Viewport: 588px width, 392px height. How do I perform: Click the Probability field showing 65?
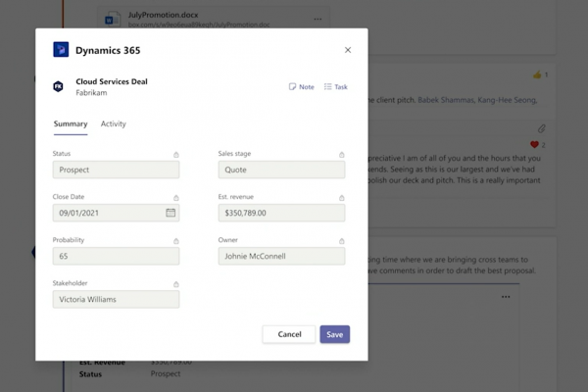[x=116, y=256]
